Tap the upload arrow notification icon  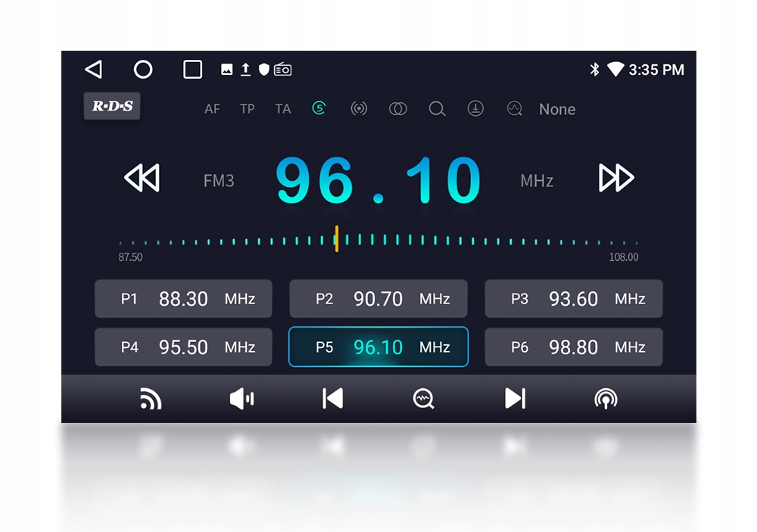(x=245, y=70)
